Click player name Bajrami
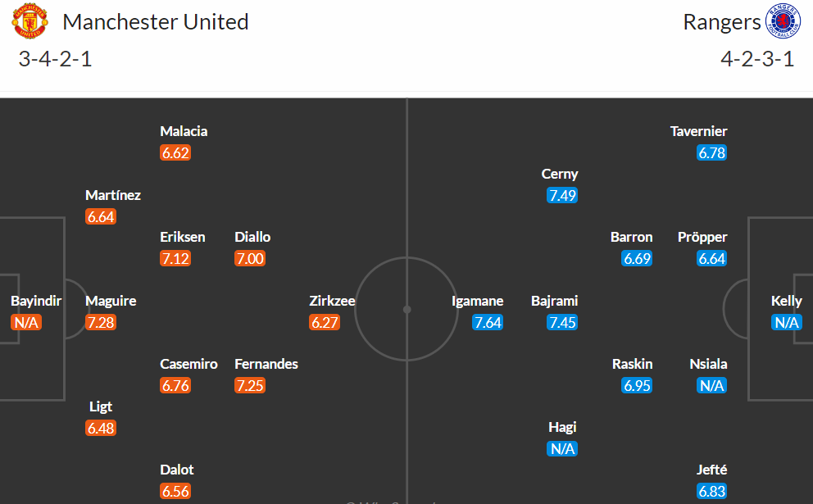The width and height of the screenshot is (813, 504). (554, 301)
